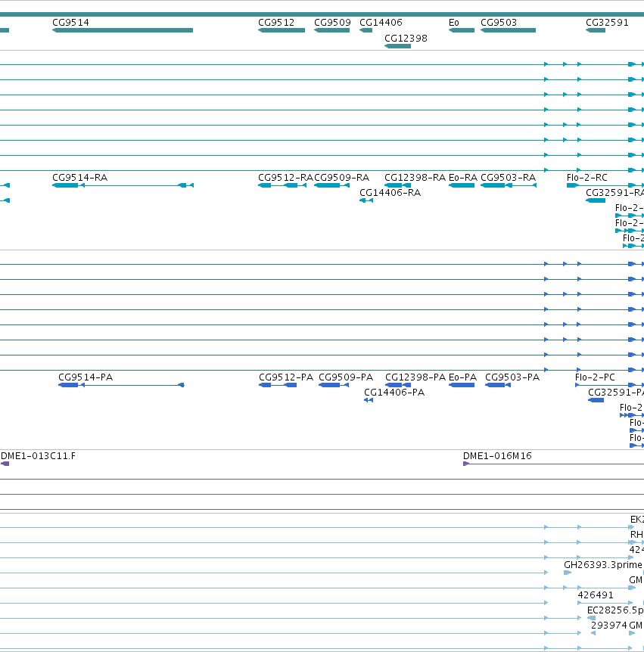Open the 293974 EST label
Image resolution: width=644 pixels, height=652 pixels.
click(x=608, y=626)
